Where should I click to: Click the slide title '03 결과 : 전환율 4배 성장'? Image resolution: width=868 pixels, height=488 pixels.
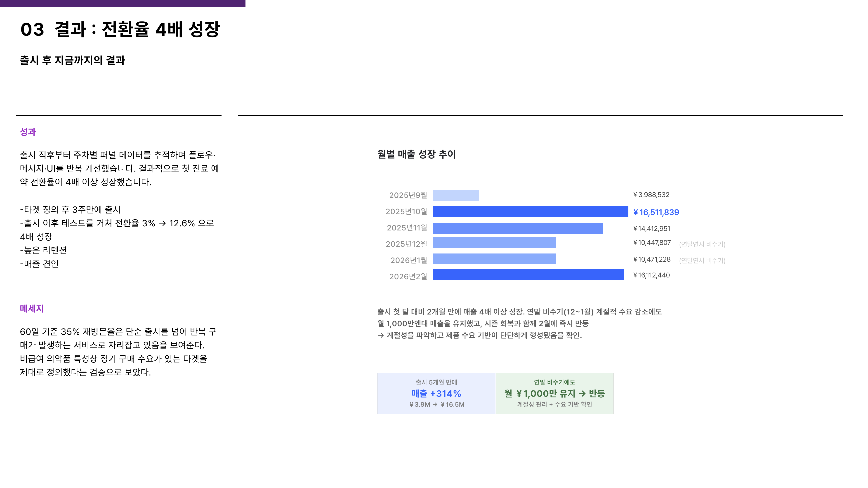pos(120,29)
